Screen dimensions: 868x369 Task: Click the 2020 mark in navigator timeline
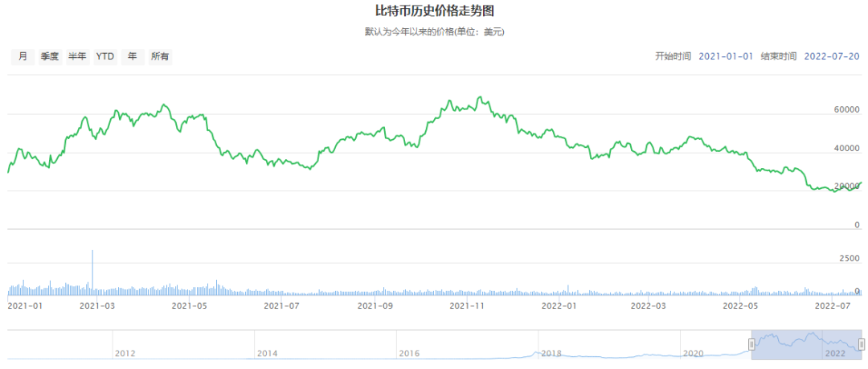[x=693, y=353]
